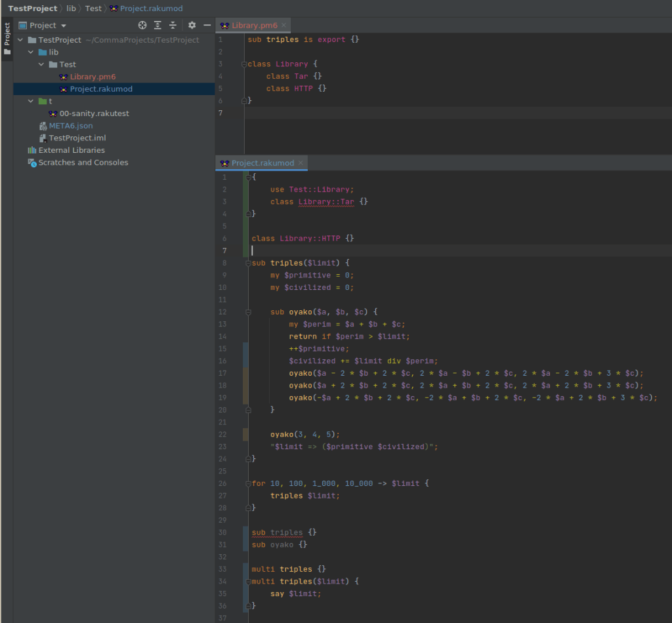
Task: Collapse the lib folder in project tree
Action: point(31,52)
